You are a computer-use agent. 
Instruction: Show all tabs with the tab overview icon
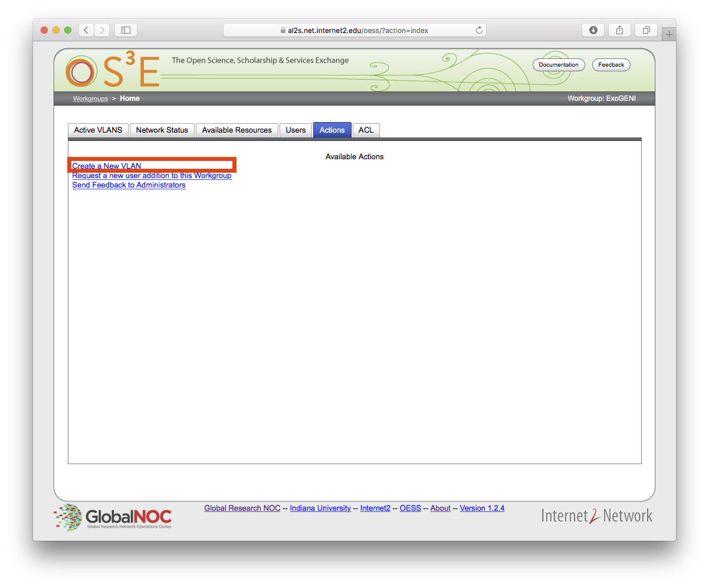point(646,30)
